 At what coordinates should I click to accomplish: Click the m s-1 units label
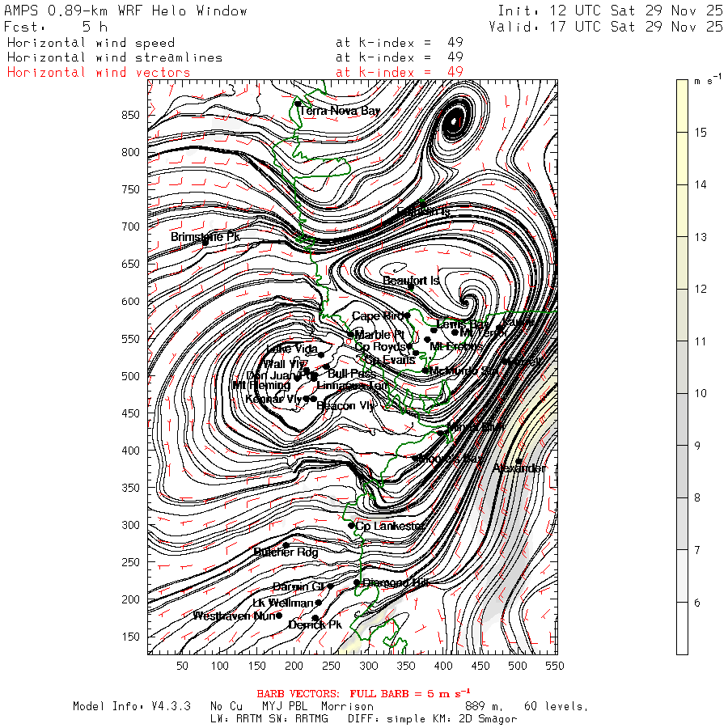click(x=708, y=79)
